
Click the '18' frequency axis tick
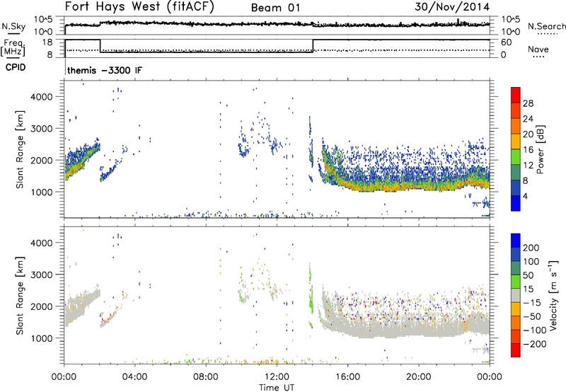[x=47, y=42]
